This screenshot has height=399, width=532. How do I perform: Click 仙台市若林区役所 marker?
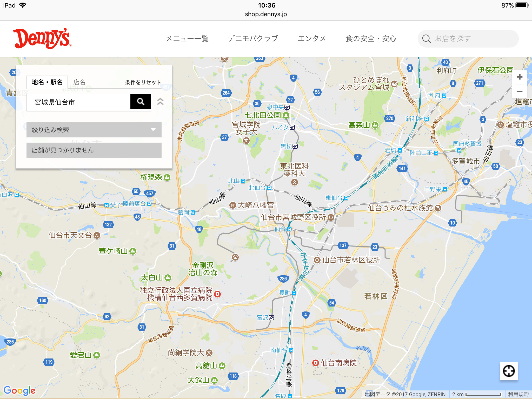[317, 260]
